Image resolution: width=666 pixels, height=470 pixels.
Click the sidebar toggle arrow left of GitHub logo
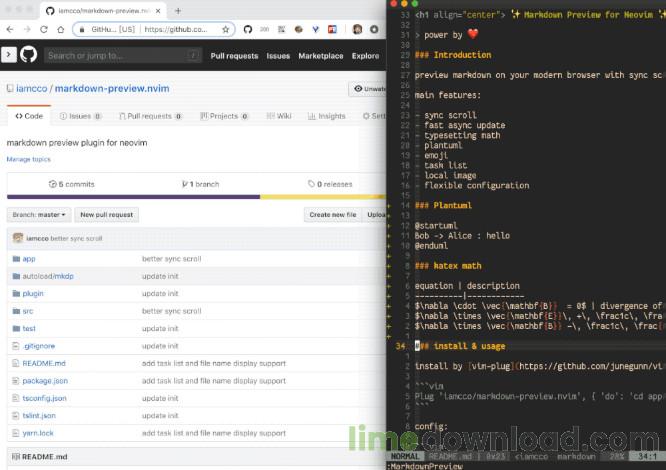pyautogui.click(x=9, y=56)
